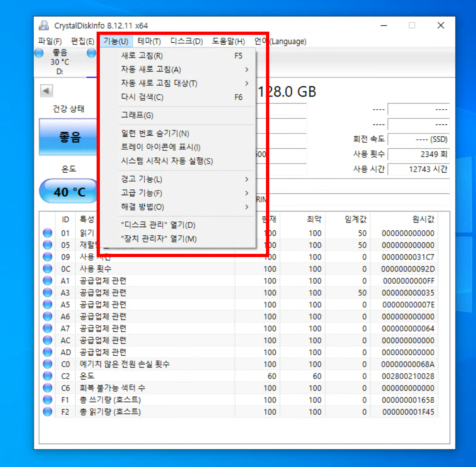The height and width of the screenshot is (467, 476).
Task: Click status circle for attribute ID A3
Action: pos(48,292)
